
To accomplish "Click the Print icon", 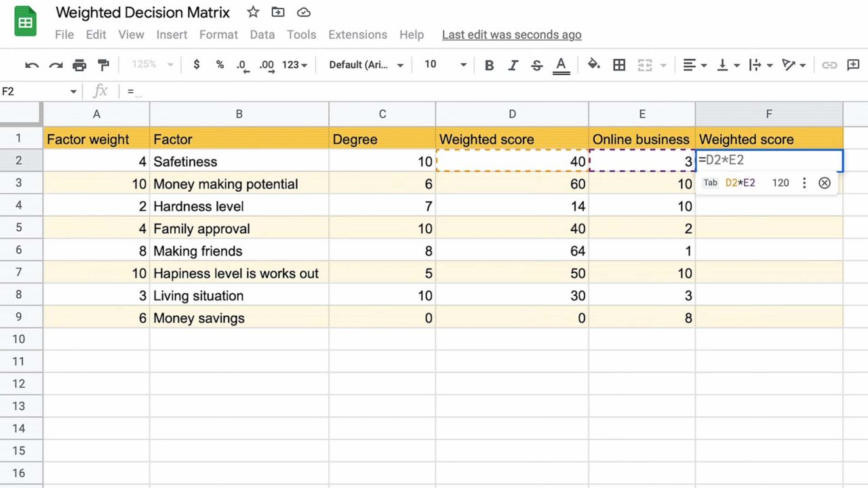I will [80, 64].
